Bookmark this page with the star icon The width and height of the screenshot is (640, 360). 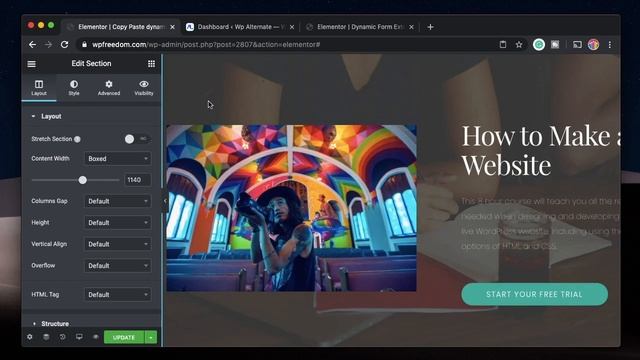519,44
